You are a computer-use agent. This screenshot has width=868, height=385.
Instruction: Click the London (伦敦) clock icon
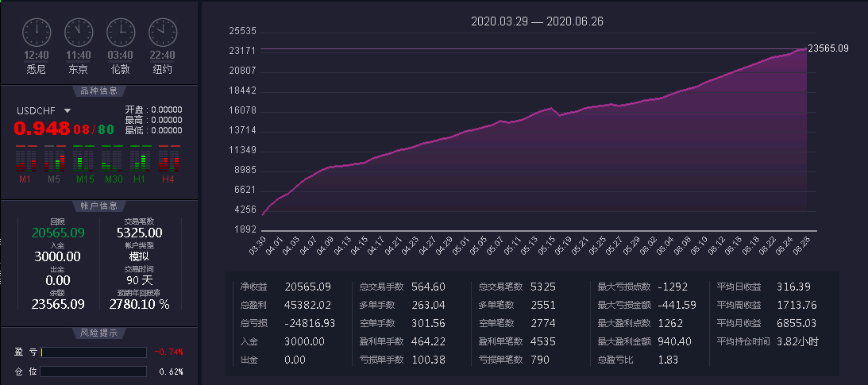click(x=121, y=32)
